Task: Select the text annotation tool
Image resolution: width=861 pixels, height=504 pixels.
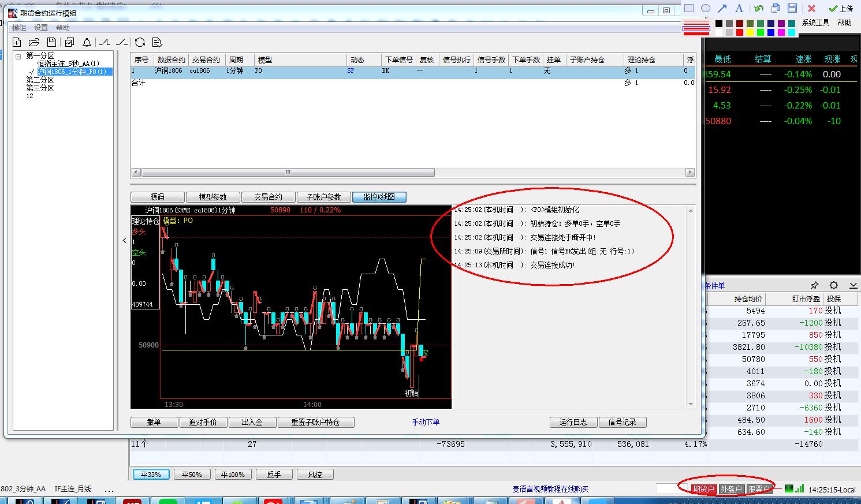Action: 739,8
